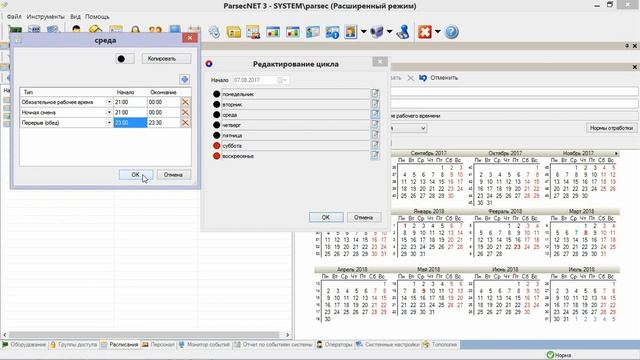Edit среда day in cycle dialog
The width and height of the screenshot is (640, 360).
(375, 114)
